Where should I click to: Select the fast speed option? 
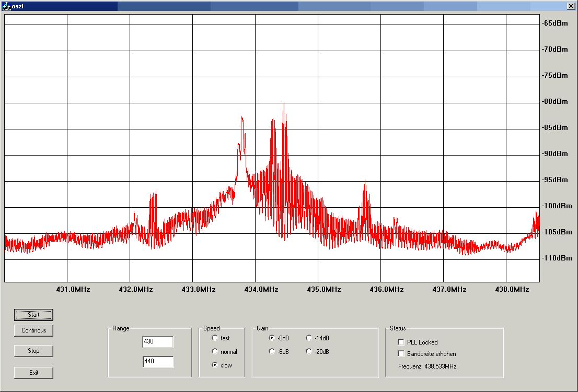pyautogui.click(x=215, y=338)
